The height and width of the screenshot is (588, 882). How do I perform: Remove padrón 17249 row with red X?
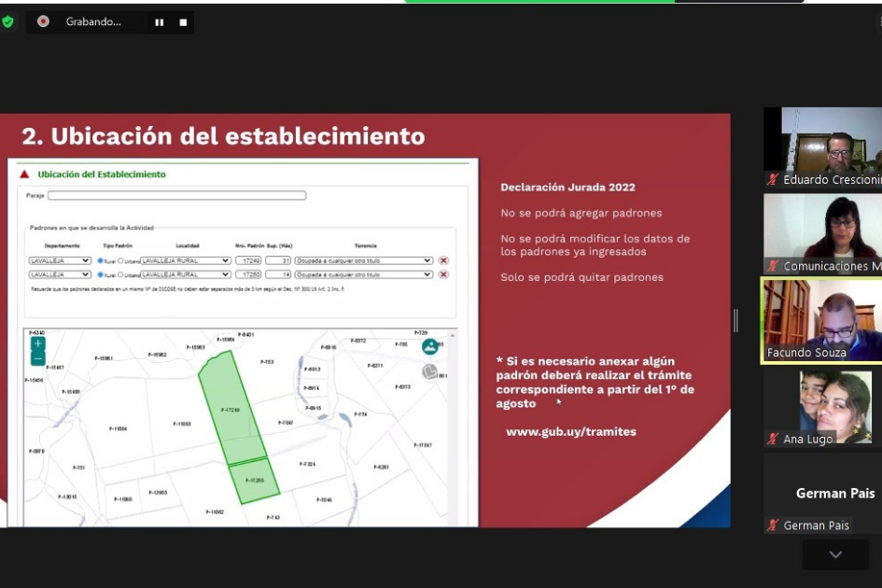(x=443, y=260)
